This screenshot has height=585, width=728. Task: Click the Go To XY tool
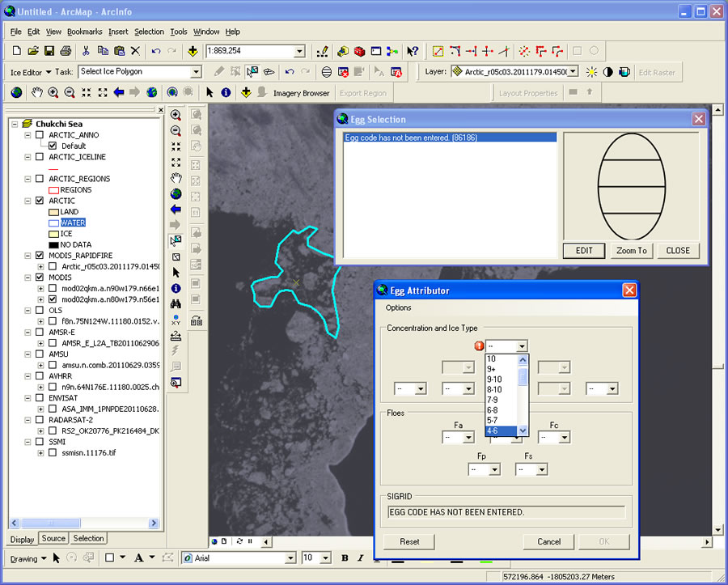tap(176, 320)
